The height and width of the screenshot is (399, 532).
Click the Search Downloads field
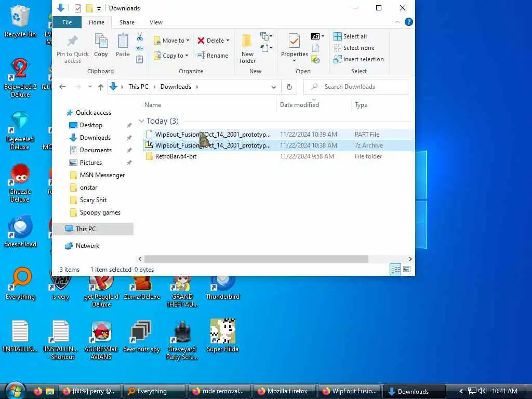click(x=356, y=87)
